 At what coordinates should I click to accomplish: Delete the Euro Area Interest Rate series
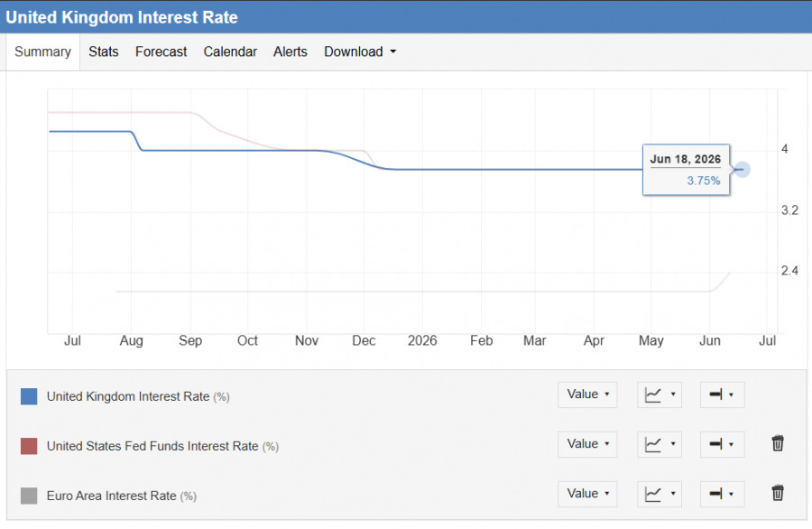[x=778, y=493]
